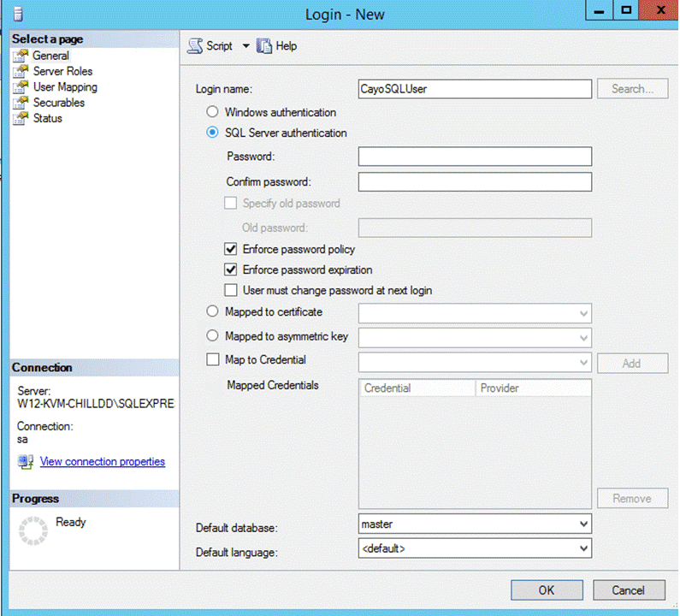Open the Script dropdown arrow
Screen dimensions: 680x616
[245, 45]
